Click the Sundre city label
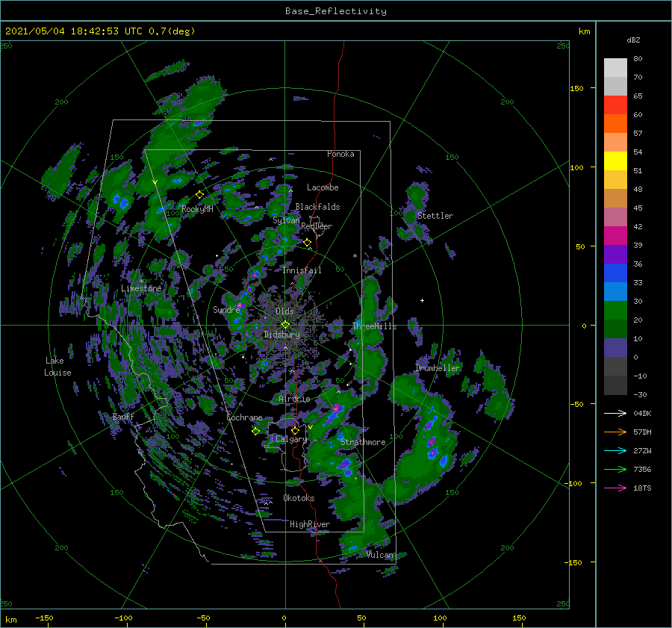Image resolution: width=672 pixels, height=628 pixels. click(x=227, y=309)
